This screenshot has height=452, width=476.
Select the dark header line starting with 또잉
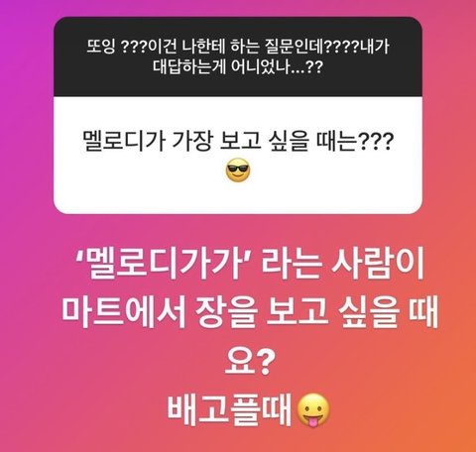click(238, 47)
